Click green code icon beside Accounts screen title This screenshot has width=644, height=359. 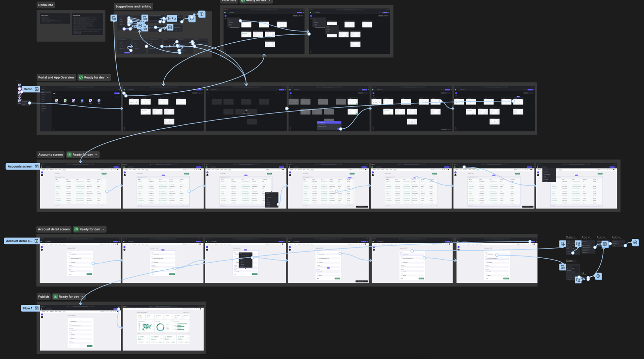tap(69, 155)
